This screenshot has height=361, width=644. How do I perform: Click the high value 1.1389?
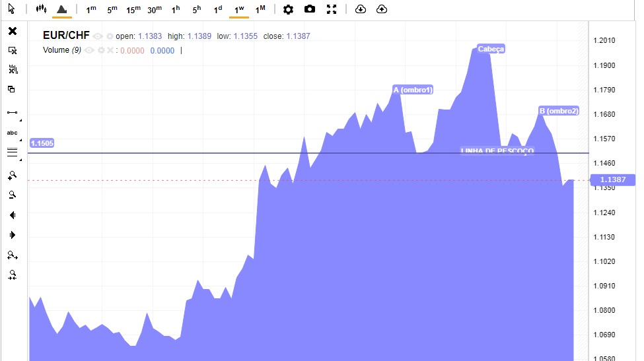[x=199, y=36]
